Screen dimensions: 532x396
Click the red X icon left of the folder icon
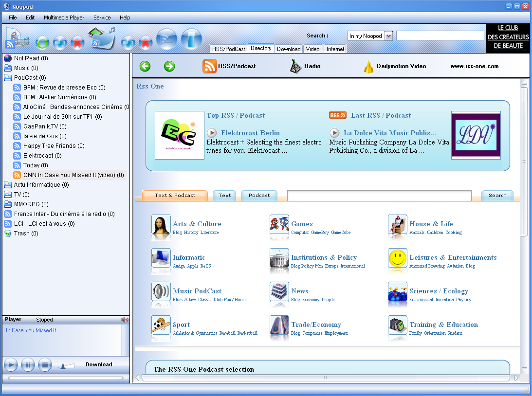(x=77, y=43)
